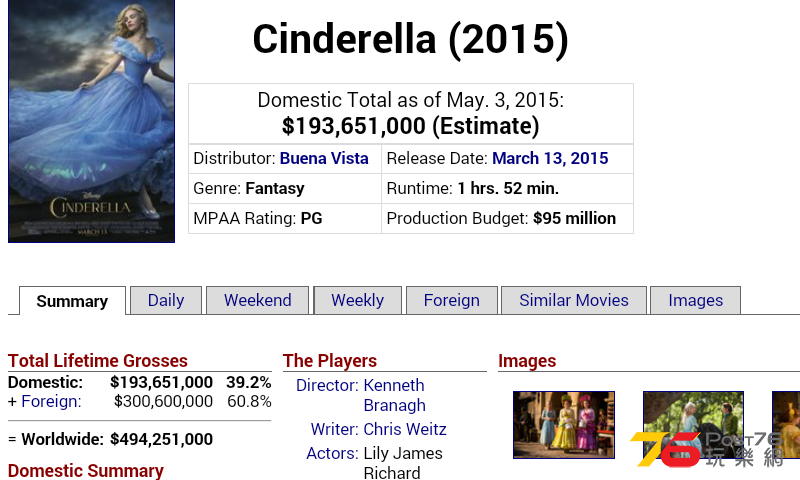Switch to the Images tab
The width and height of the screenshot is (800, 480).
695,300
